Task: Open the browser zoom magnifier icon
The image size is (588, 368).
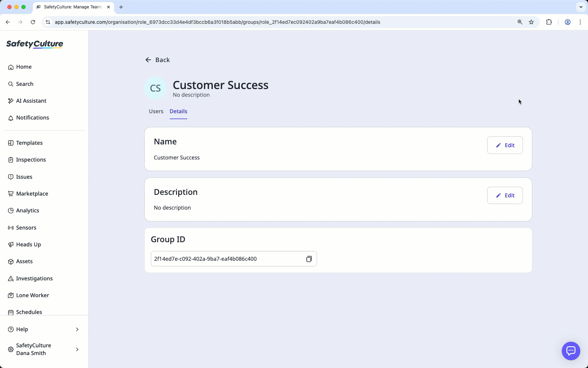Action: click(x=520, y=22)
